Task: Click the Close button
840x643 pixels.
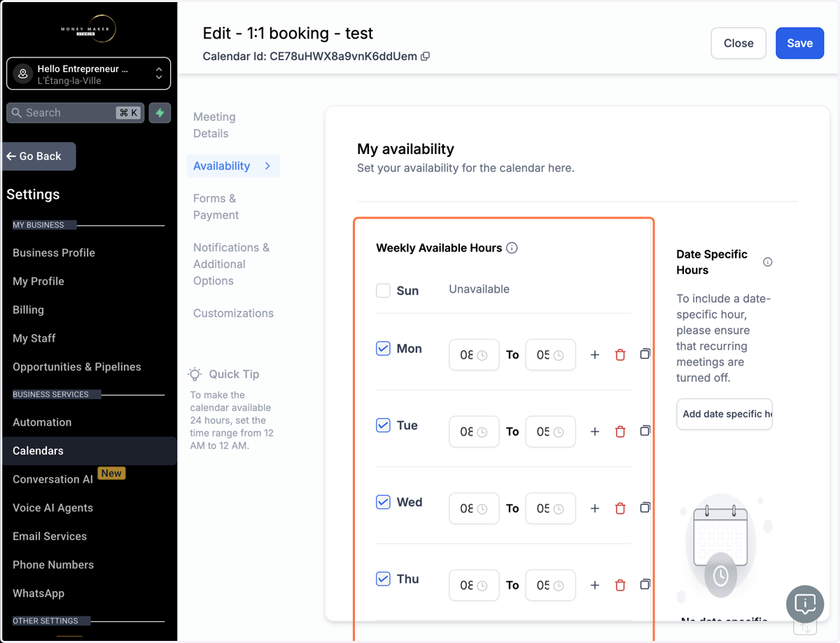Action: 738,43
